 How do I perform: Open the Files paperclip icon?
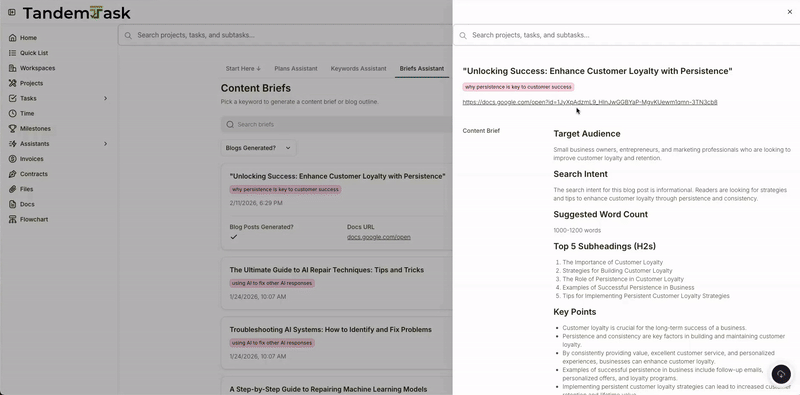coord(12,189)
